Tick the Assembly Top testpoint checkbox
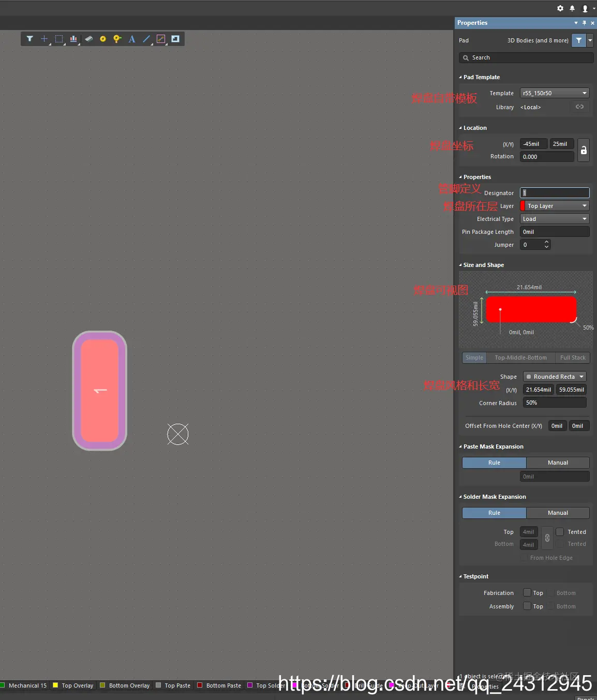Image resolution: width=597 pixels, height=700 pixels. click(x=527, y=606)
